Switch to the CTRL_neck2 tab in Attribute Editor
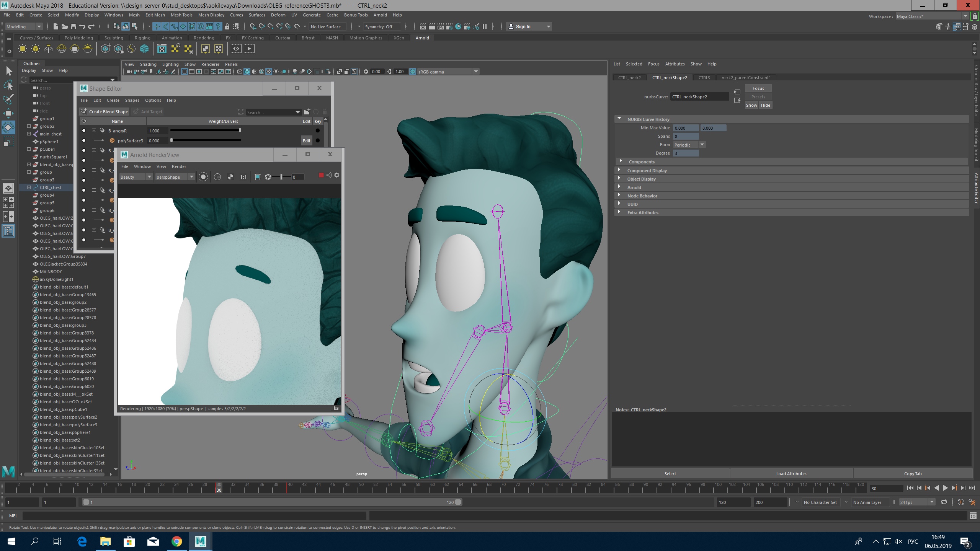The image size is (980, 551). click(629, 77)
